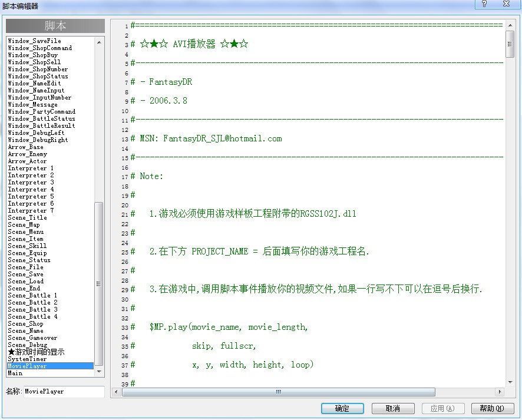Select the Arrow_Base script
The image size is (522, 420).
(50, 147)
